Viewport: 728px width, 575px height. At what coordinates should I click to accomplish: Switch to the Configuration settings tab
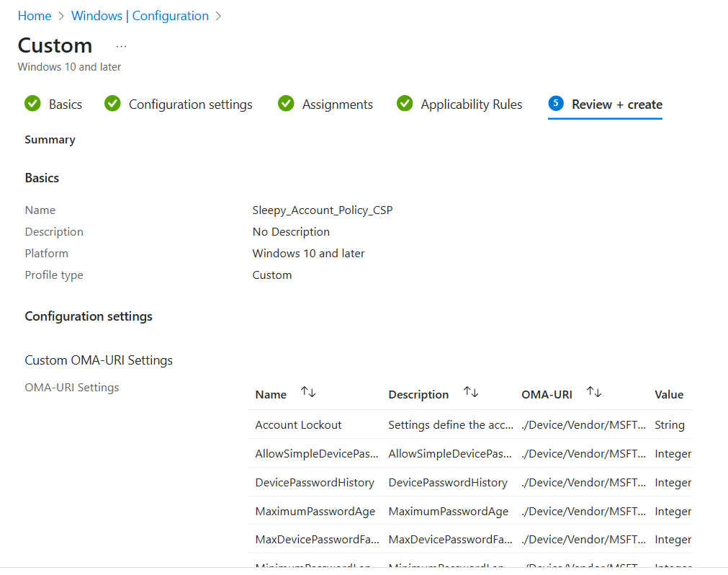190,104
